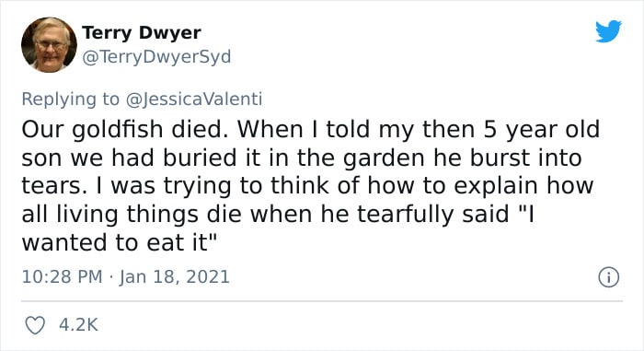Like the tweet with the heart icon
644x351 pixels.
coord(35,325)
